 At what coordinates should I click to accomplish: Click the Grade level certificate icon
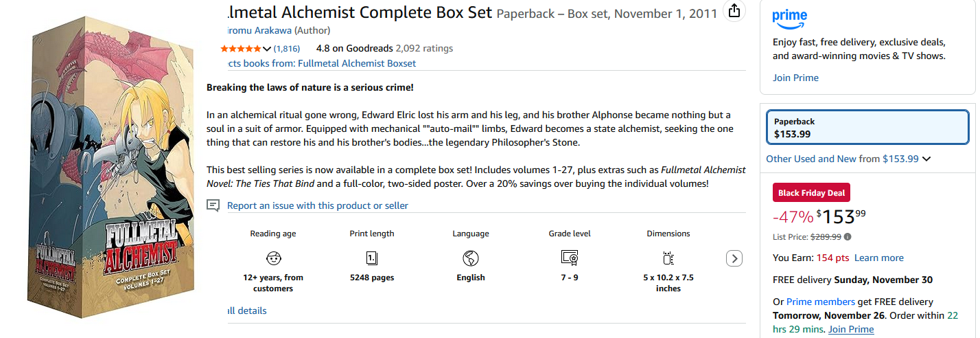(570, 258)
